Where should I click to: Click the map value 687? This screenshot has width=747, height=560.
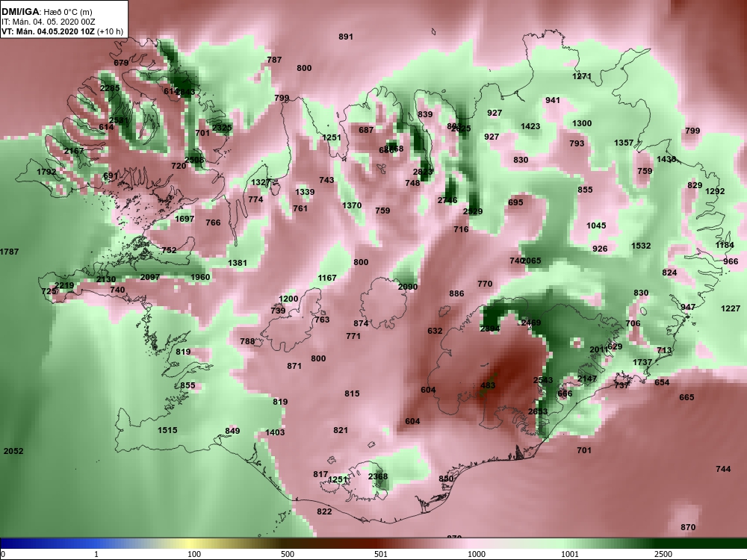[366, 129]
